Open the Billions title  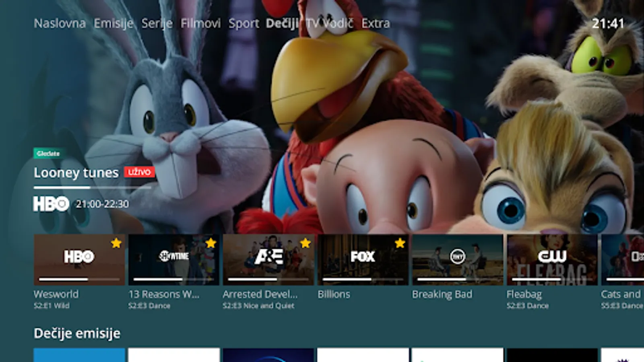pos(334,294)
